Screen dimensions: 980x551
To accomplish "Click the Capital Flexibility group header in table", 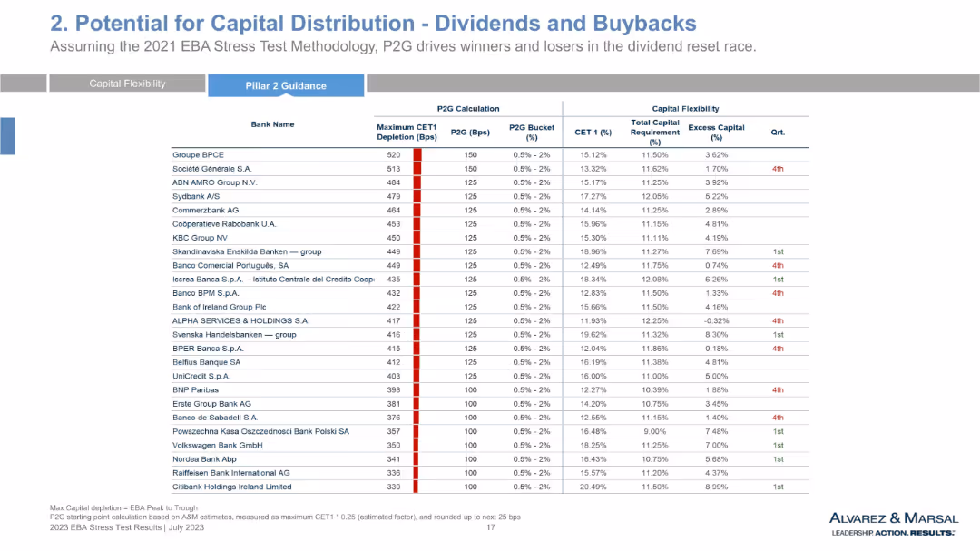I will coord(686,108).
